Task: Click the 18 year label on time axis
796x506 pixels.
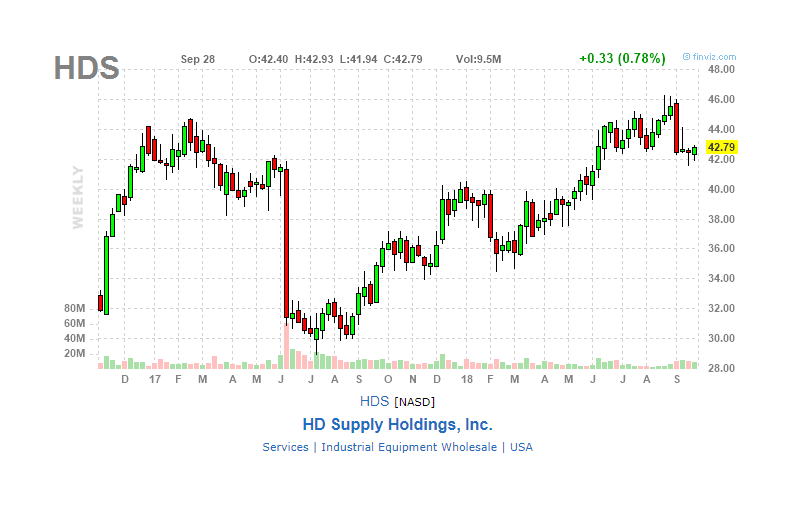Action: click(x=467, y=380)
